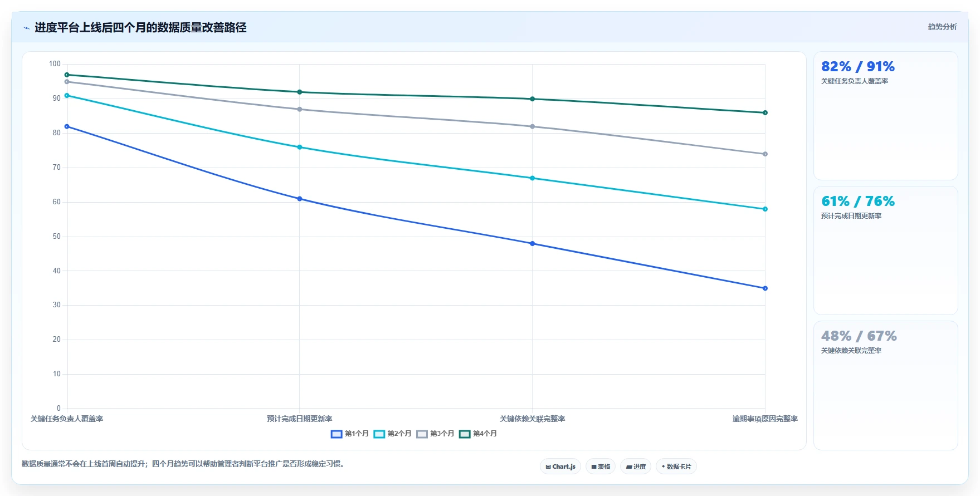
Task: Toggle the 第2个月 legend series
Action: click(x=392, y=434)
